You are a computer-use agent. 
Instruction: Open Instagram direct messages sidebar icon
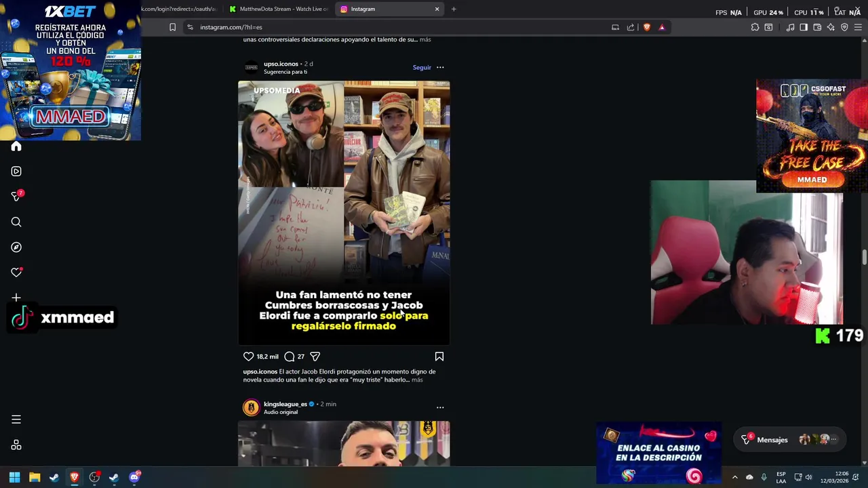[x=16, y=197]
